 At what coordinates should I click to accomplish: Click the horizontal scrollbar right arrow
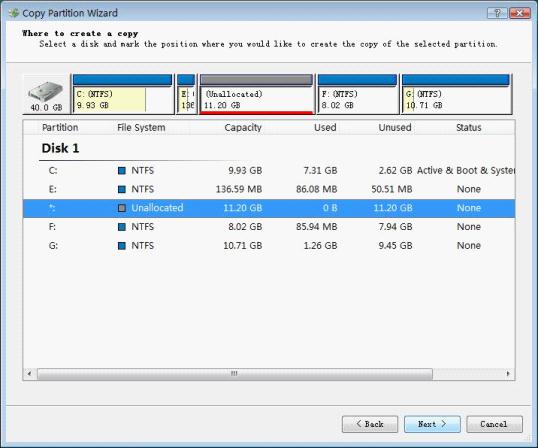point(508,374)
